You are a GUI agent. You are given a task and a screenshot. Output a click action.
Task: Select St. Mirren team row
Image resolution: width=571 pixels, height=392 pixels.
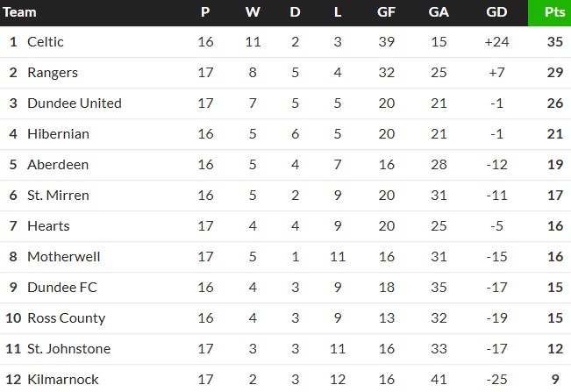(x=58, y=196)
